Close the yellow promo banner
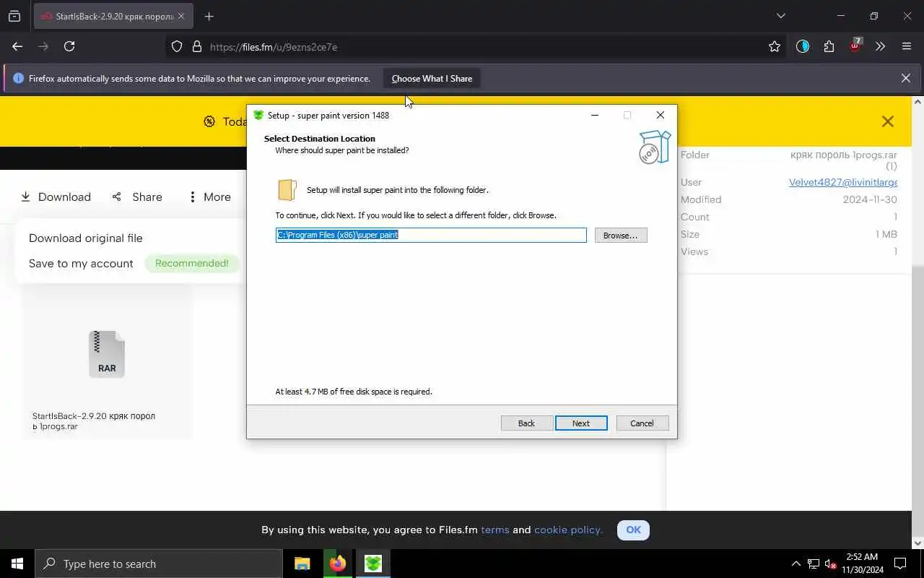 [888, 121]
